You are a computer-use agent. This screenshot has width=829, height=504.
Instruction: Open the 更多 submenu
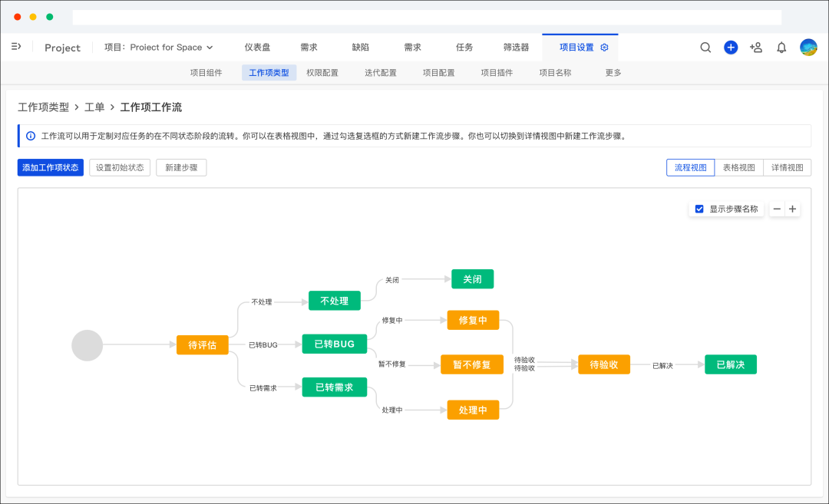click(x=613, y=73)
